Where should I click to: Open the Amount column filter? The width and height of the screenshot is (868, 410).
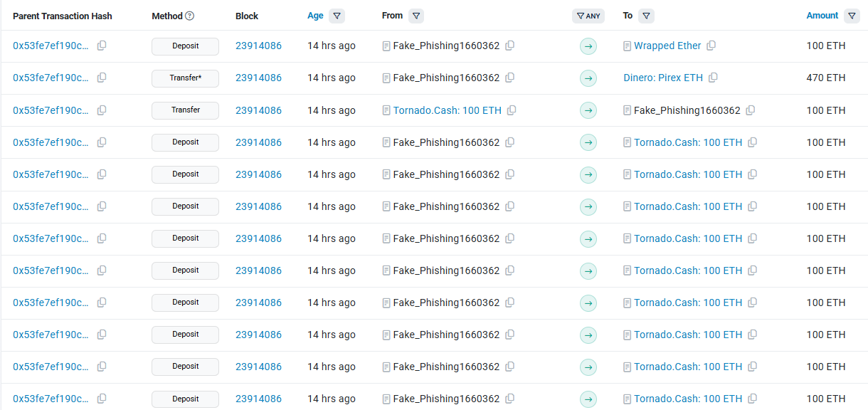click(x=852, y=16)
